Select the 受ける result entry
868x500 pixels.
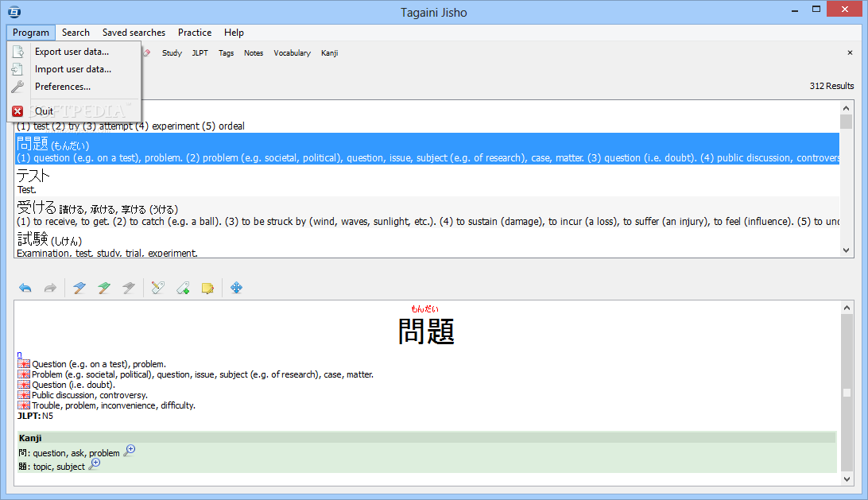coord(428,212)
